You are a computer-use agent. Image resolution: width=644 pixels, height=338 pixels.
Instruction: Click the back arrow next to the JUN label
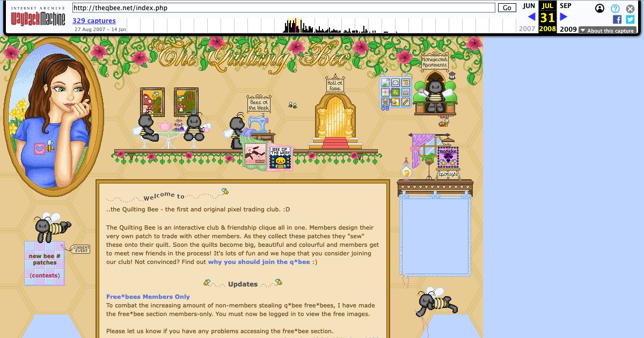(532, 17)
